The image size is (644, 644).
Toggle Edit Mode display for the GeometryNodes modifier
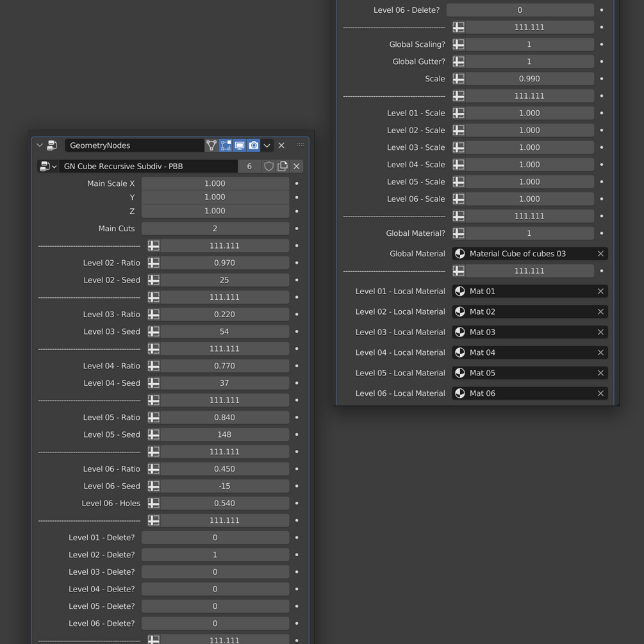pos(226,145)
